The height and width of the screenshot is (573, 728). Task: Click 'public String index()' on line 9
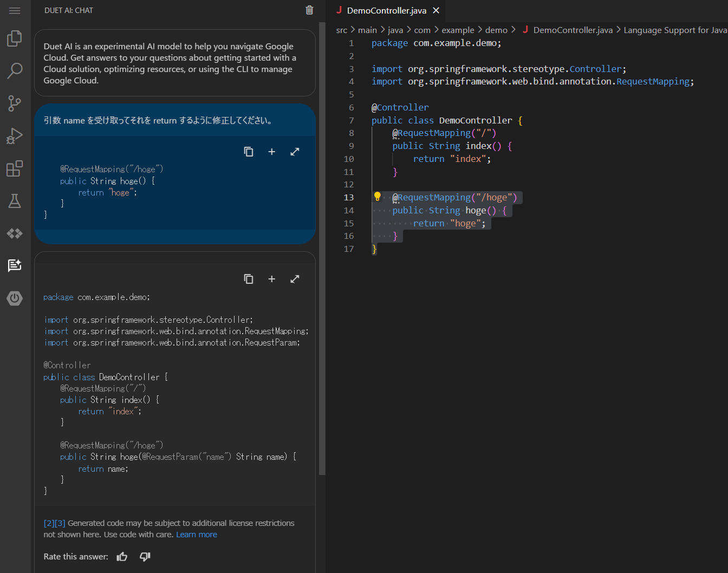tap(447, 146)
